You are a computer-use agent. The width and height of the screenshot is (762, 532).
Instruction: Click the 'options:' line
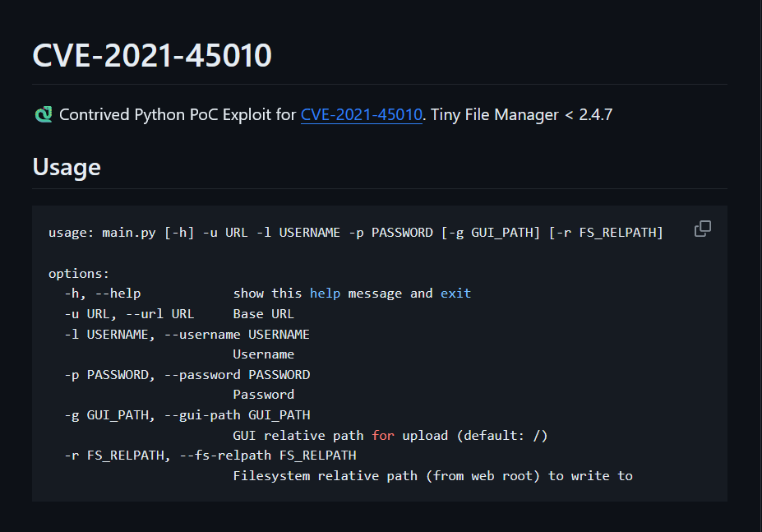[79, 274]
